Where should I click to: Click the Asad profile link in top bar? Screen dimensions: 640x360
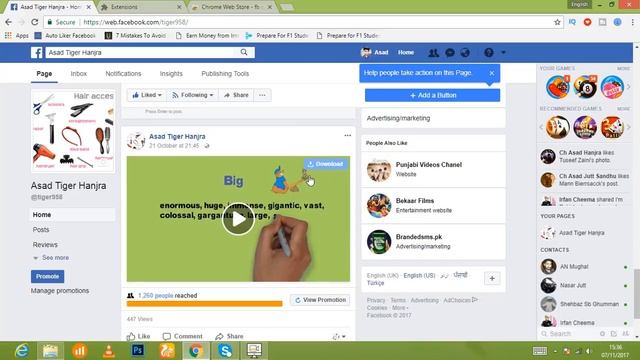375,52
